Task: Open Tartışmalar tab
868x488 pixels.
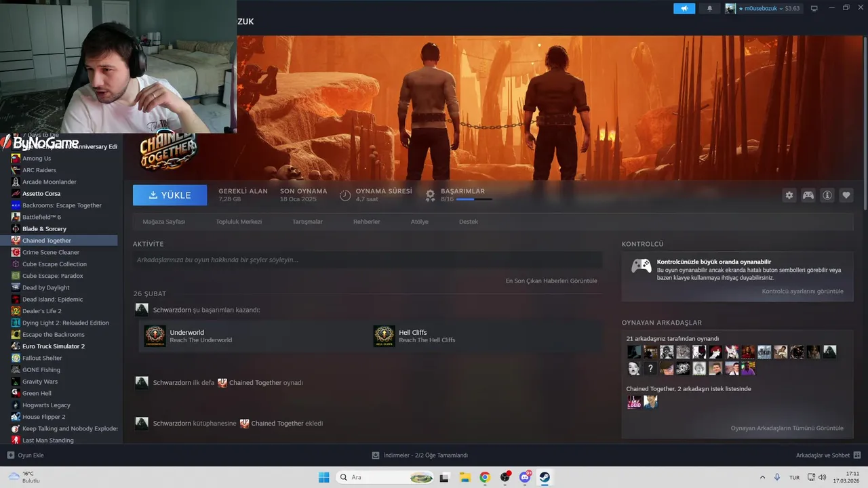Action: 307,222
